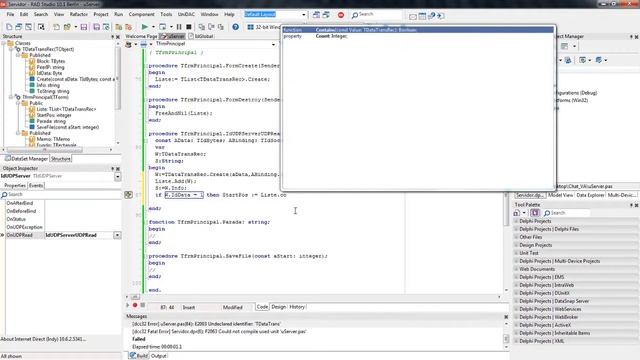
Task: Expand the Unit Test category in Tool Palette
Action: (516, 253)
